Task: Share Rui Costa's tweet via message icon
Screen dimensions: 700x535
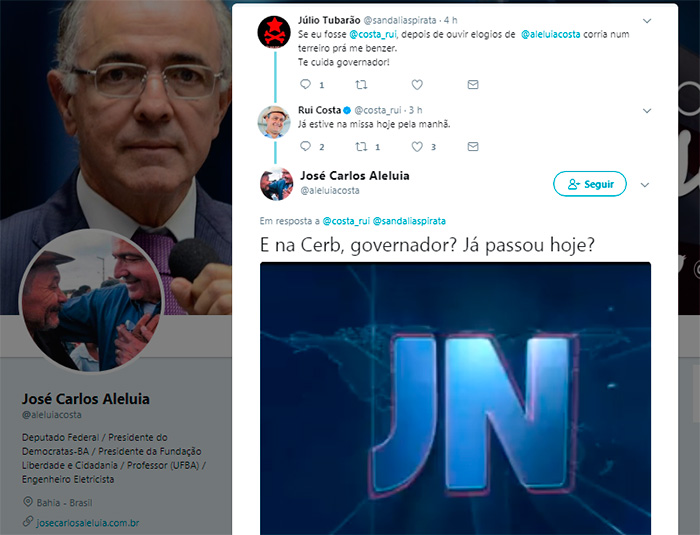Action: pos(473,146)
